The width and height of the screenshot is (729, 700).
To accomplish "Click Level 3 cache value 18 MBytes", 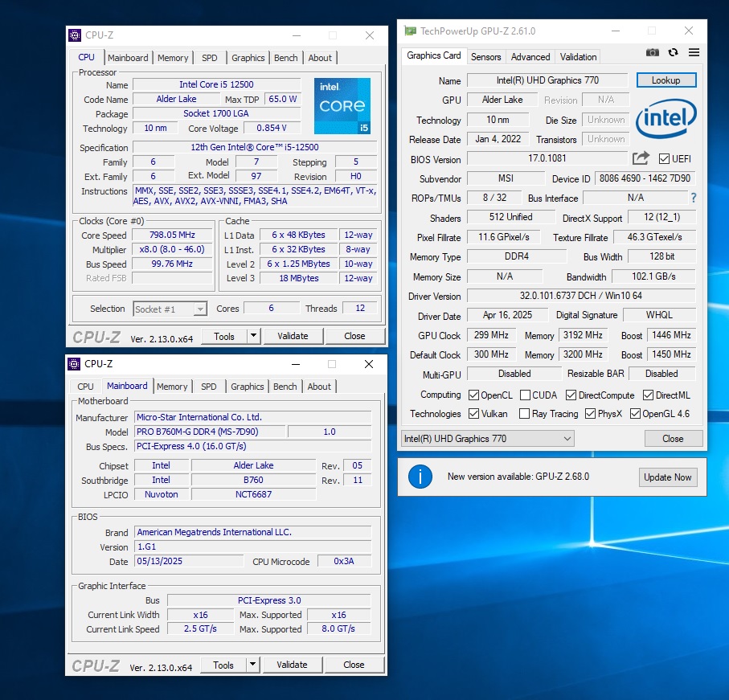I will pyautogui.click(x=298, y=278).
